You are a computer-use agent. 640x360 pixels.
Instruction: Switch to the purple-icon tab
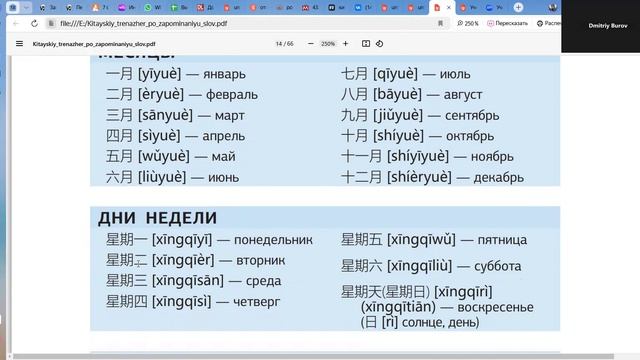point(126,7)
